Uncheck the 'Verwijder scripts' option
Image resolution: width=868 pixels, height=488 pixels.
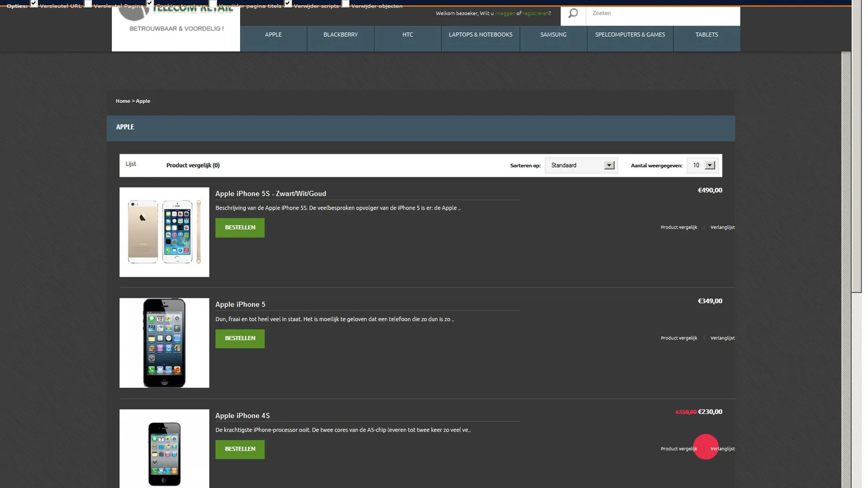click(x=288, y=4)
